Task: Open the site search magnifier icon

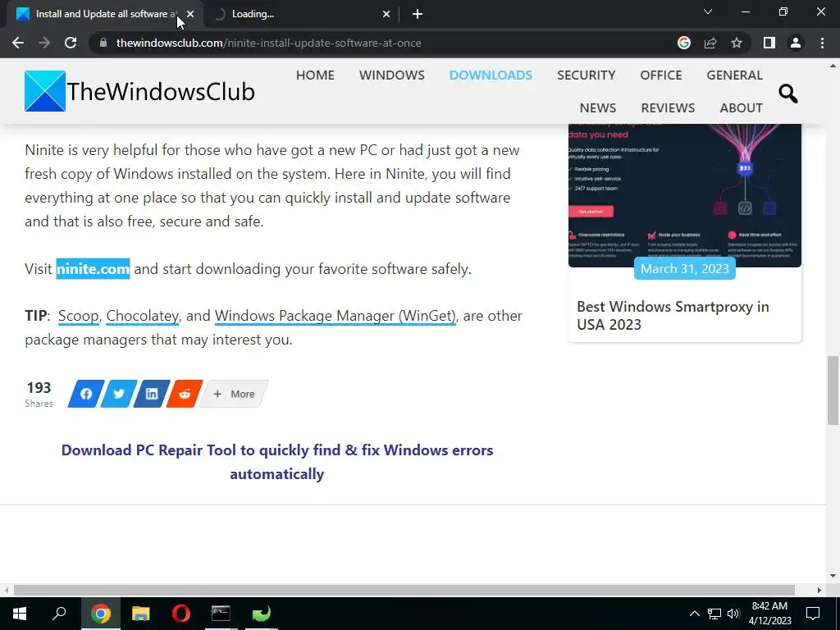Action: click(788, 94)
